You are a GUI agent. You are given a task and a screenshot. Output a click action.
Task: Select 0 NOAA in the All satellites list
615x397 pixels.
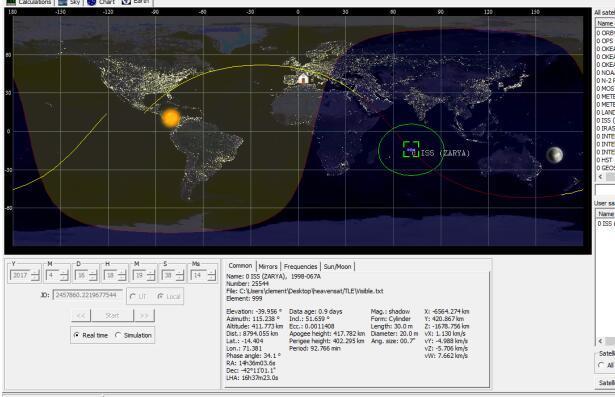605,73
